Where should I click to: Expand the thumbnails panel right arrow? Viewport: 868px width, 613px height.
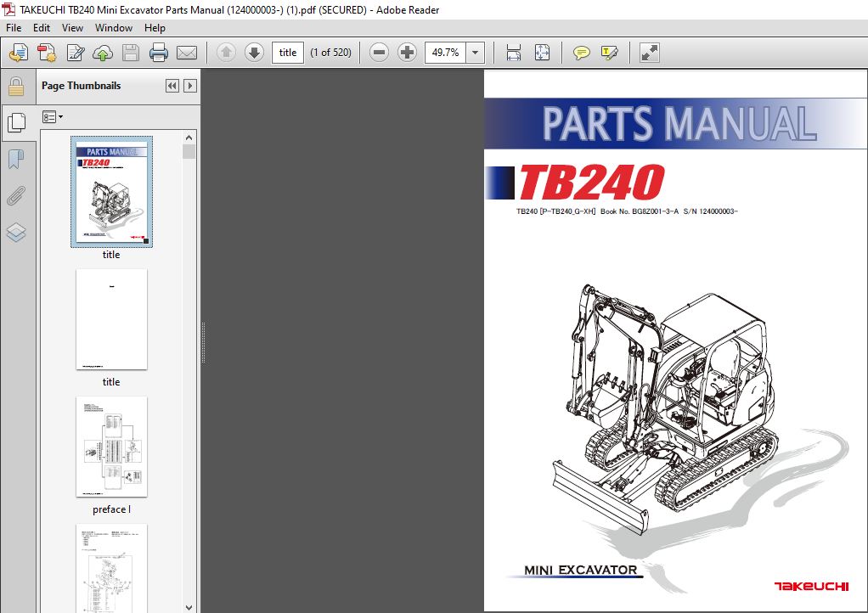(190, 86)
